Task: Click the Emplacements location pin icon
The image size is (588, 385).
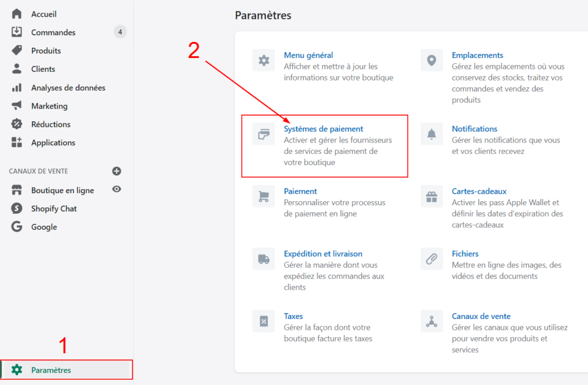Action: click(432, 60)
